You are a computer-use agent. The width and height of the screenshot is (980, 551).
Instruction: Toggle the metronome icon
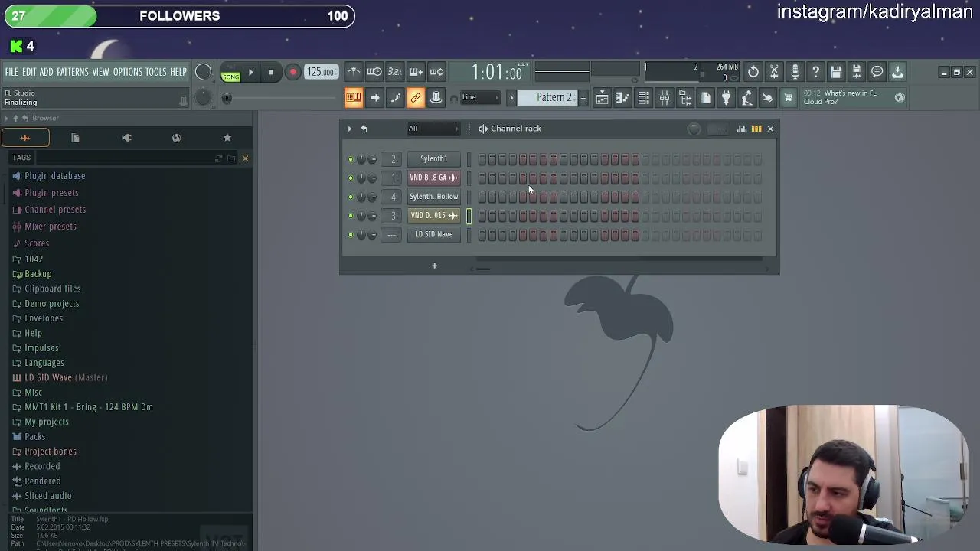tap(353, 72)
